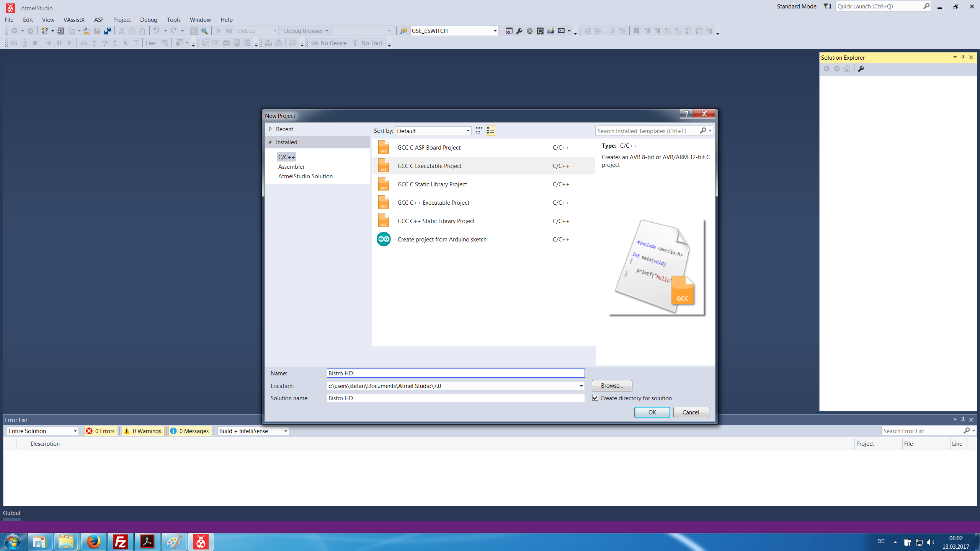980x551 pixels.
Task: Click the wrench properties icon in main toolbar
Action: [x=519, y=31]
